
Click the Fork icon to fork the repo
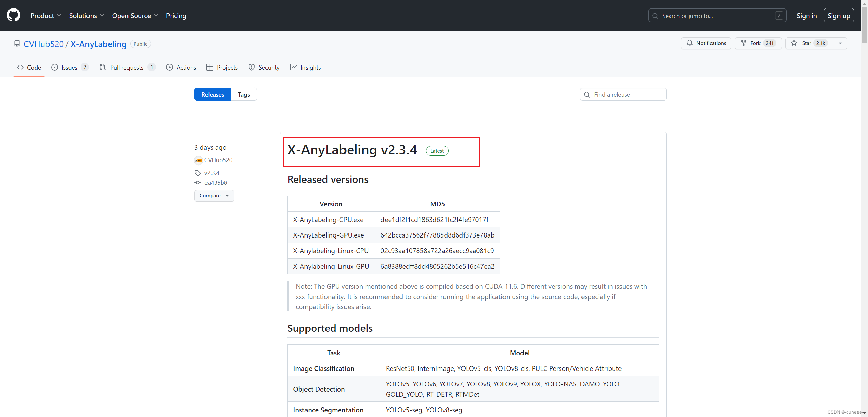tap(743, 43)
